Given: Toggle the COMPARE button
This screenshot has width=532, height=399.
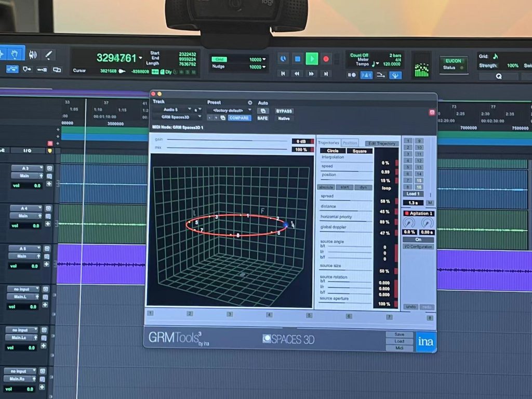Looking at the screenshot, I should (x=239, y=118).
